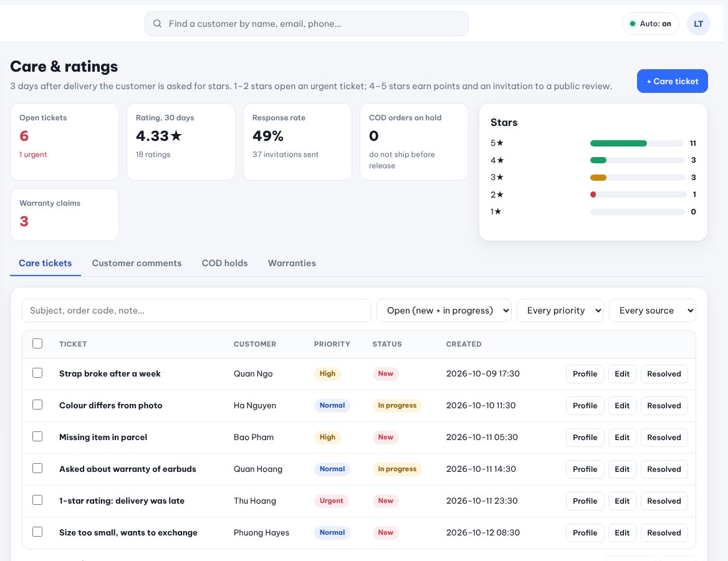Image resolution: width=728 pixels, height=561 pixels.
Task: Edit the Size too small ticket
Action: tap(622, 533)
